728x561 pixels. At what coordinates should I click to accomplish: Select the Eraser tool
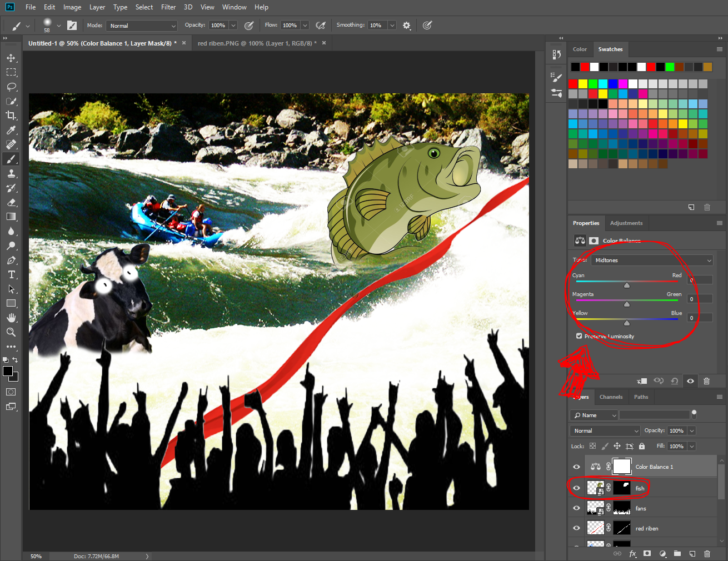(x=11, y=202)
